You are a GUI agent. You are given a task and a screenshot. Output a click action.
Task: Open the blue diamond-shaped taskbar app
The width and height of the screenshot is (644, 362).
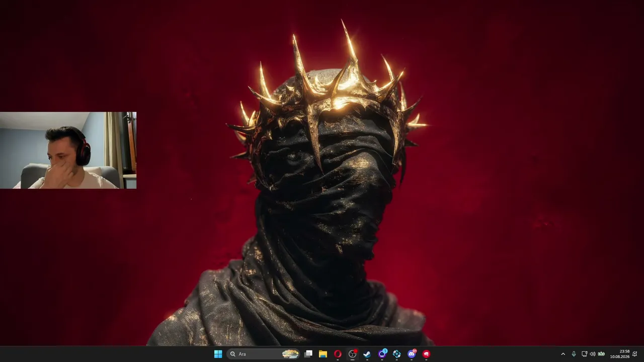pos(396,354)
